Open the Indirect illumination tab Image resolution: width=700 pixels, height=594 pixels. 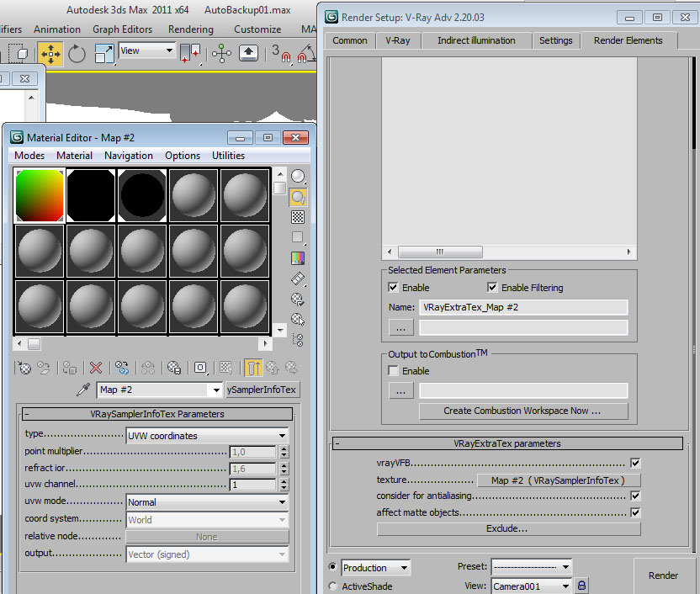(x=476, y=40)
